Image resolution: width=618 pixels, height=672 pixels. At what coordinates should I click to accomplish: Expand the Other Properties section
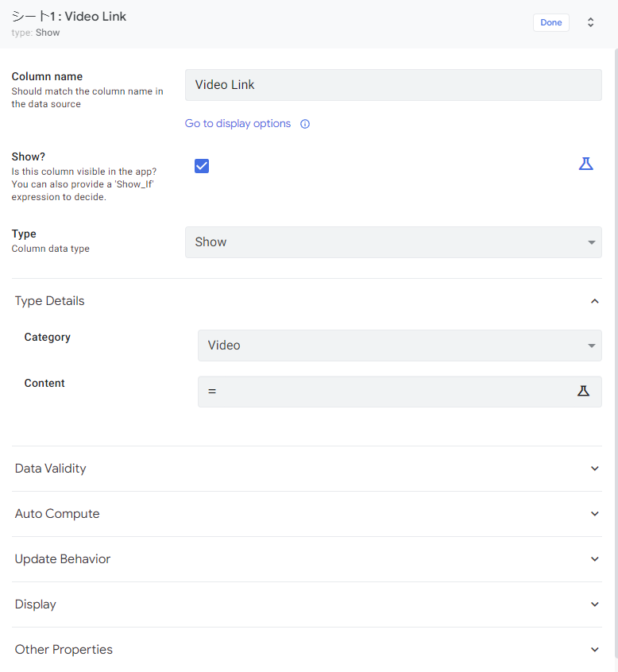(x=595, y=649)
